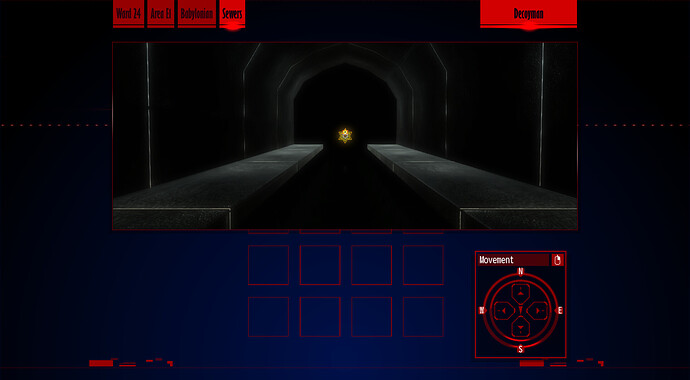This screenshot has width=690, height=380.
Task: Turn left with the Movement pad arrow
Action: point(503,311)
